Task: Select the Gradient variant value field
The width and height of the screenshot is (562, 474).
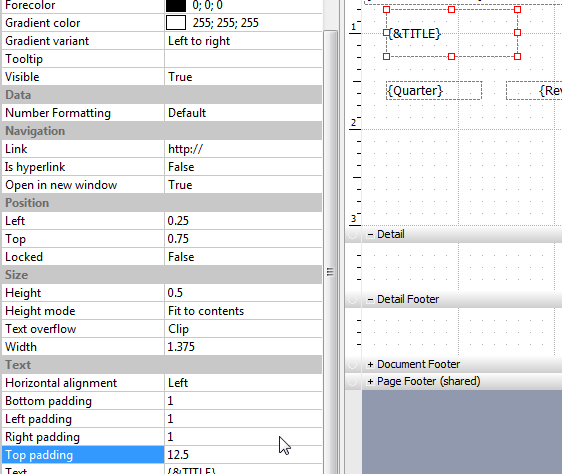Action: coord(243,41)
